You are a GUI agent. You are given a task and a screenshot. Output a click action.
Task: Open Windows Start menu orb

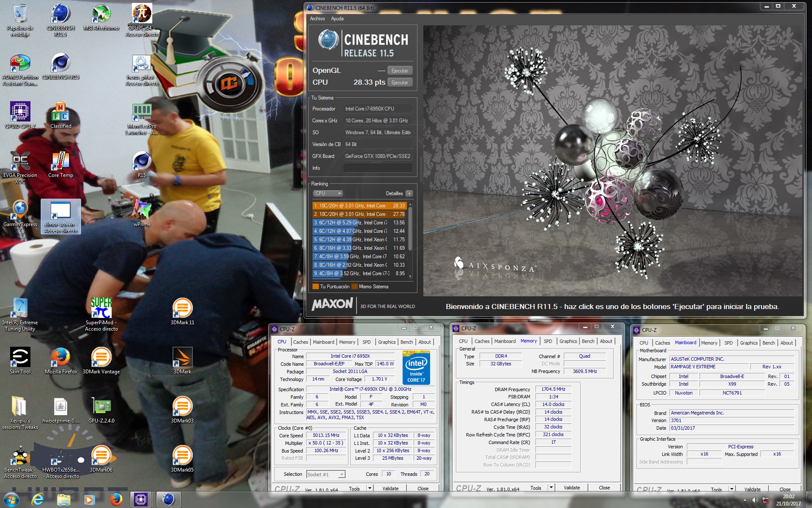coord(11,500)
